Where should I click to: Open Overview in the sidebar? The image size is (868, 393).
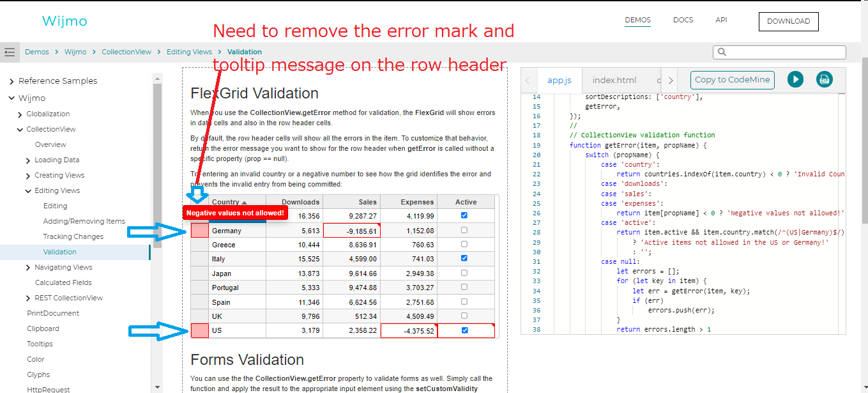click(x=50, y=144)
